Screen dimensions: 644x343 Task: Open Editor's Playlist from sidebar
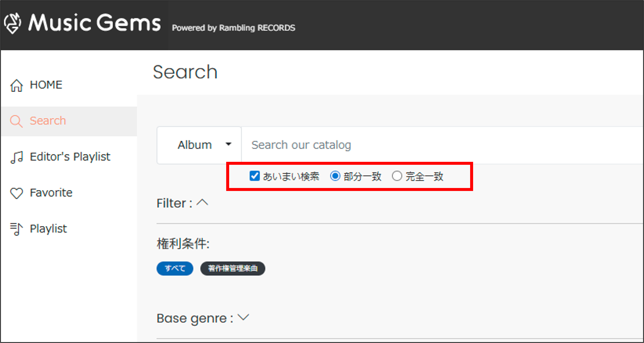(x=70, y=157)
